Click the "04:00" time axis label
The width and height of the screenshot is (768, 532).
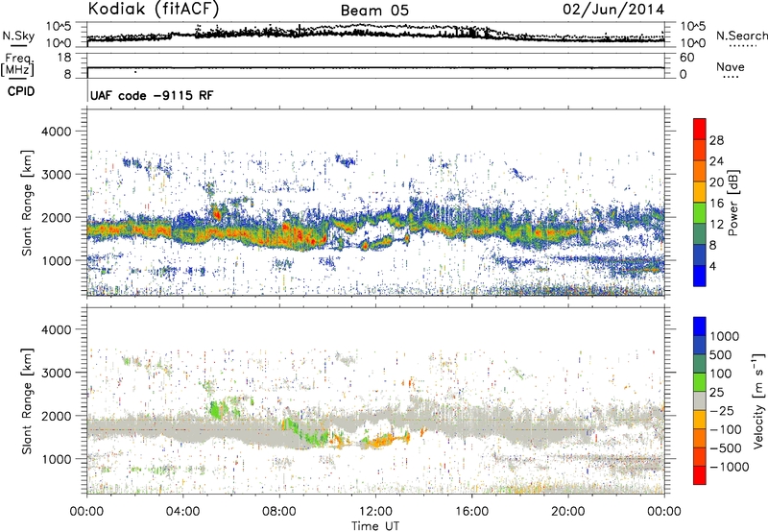(x=182, y=512)
